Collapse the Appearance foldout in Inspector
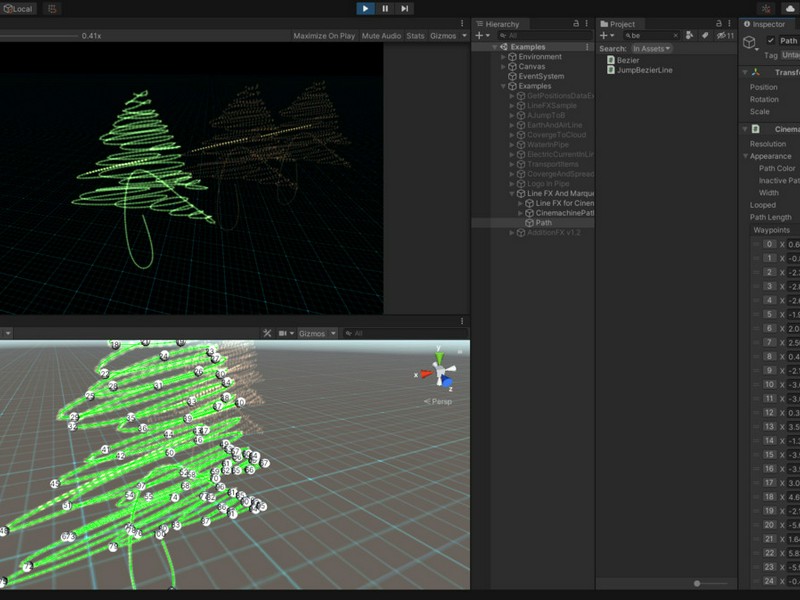 point(745,156)
